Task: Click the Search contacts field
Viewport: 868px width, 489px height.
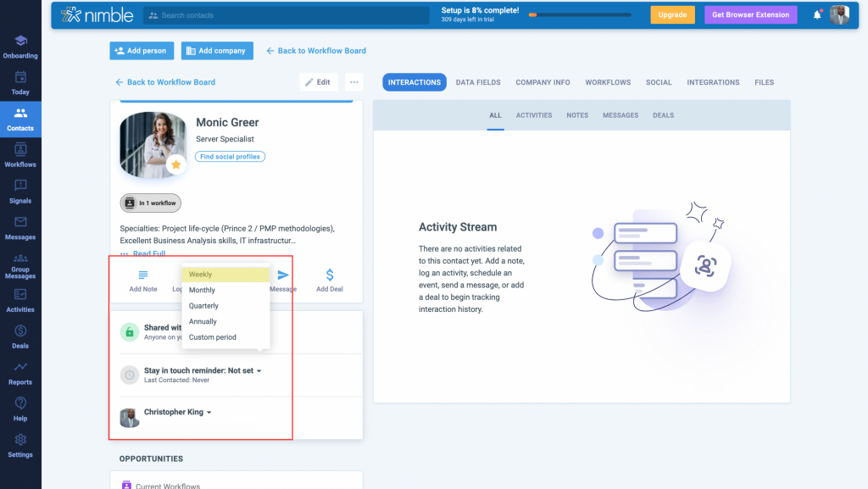Action: (286, 15)
